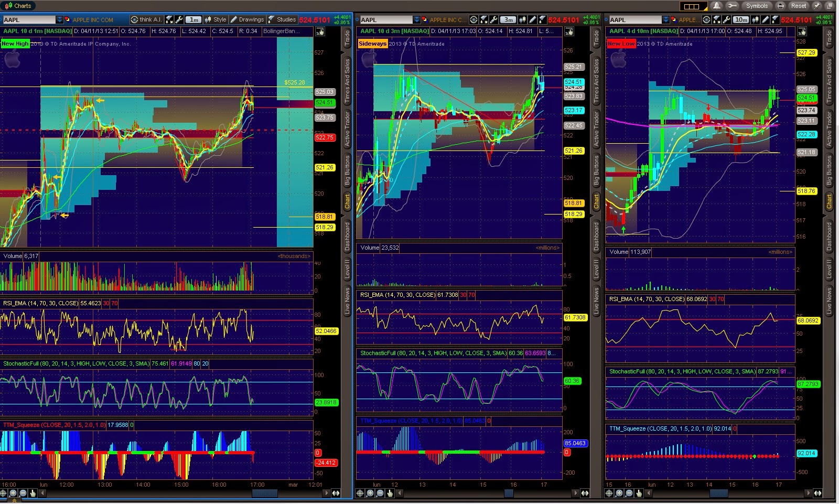The height and width of the screenshot is (504, 839).
Task: Open Big Buttons tab beside 1m chart
Action: (347, 170)
